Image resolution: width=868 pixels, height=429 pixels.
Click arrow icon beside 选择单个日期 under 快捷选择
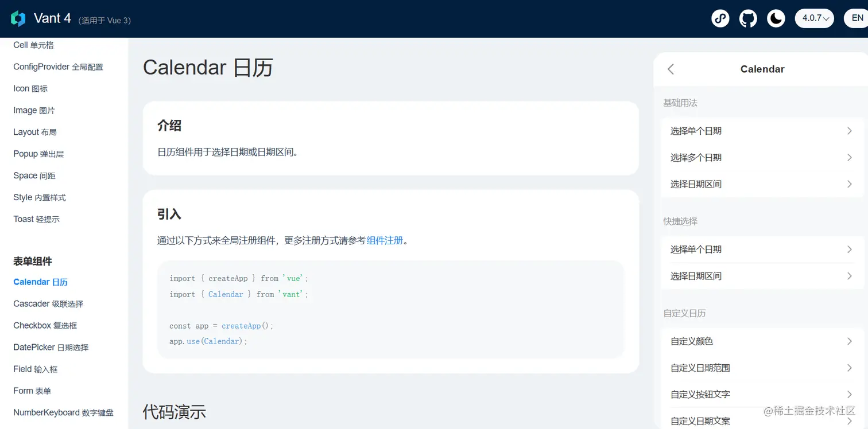[x=850, y=249]
